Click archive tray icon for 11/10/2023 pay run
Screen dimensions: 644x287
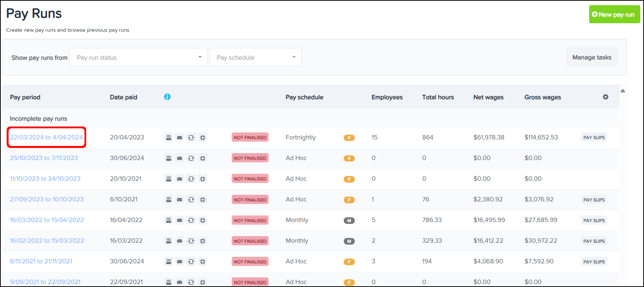168,179
